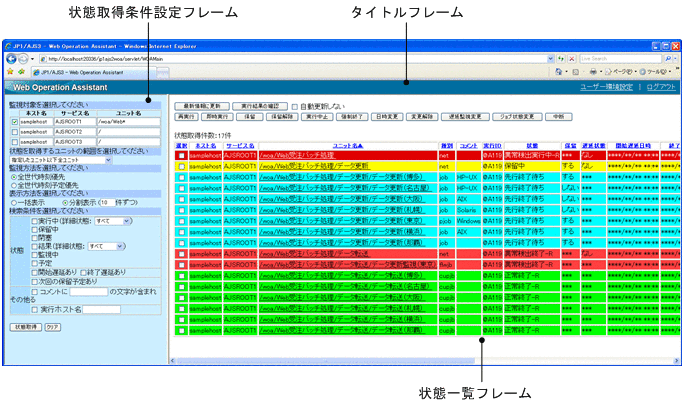Click the クリア button
Viewport: 685px width, 405px height.
(x=52, y=327)
